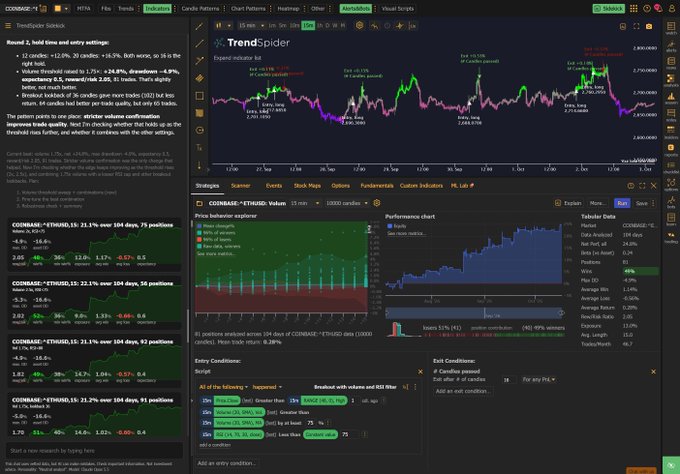Select the rectangle shape tool
This screenshot has height=474, width=680.
[x=199, y=96]
